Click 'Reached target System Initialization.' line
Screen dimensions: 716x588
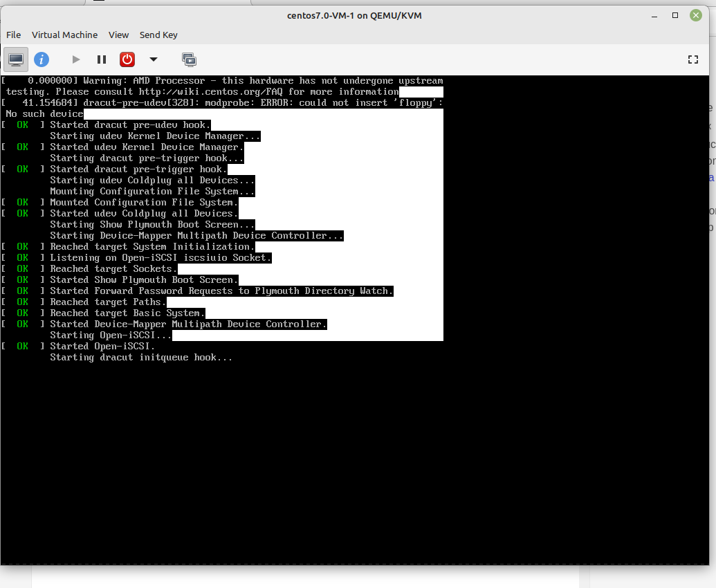(152, 246)
